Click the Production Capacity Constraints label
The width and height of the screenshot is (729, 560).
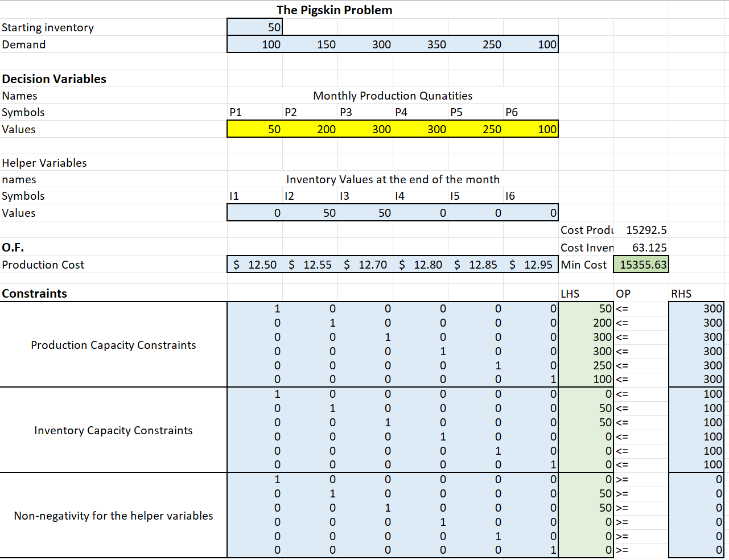[x=113, y=345]
